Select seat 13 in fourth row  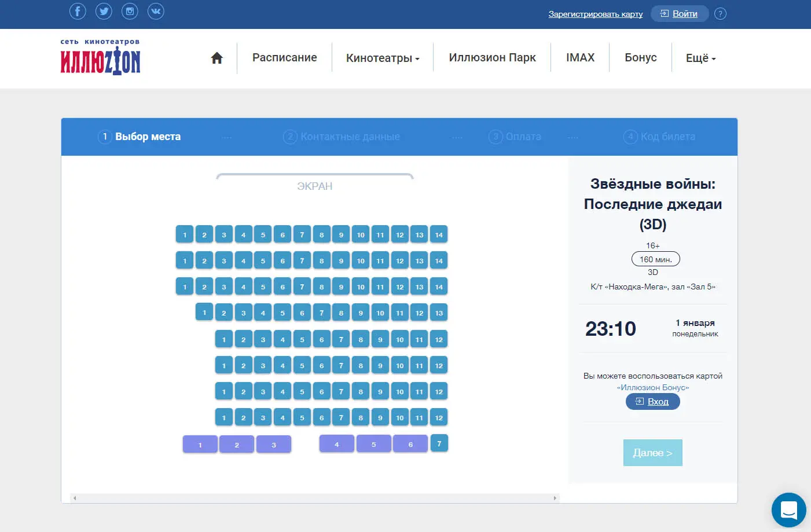point(439,313)
